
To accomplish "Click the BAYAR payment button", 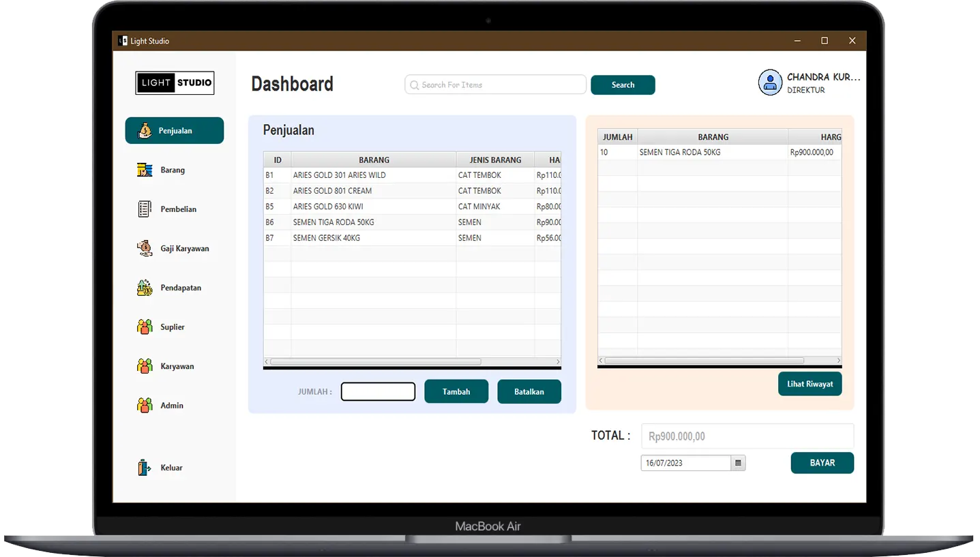I will click(x=822, y=462).
